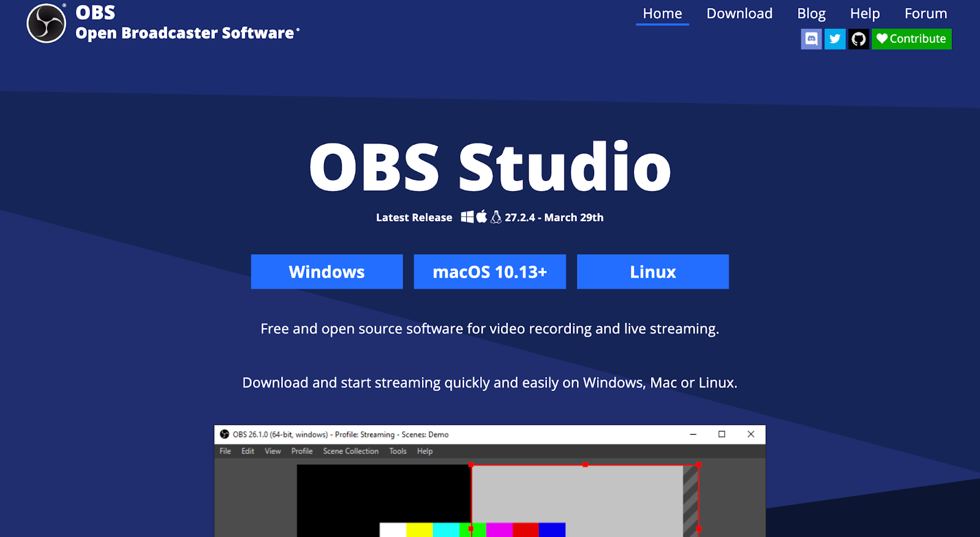Click the cyan color bar in demo preview
Image resolution: width=980 pixels, height=537 pixels.
(446, 530)
